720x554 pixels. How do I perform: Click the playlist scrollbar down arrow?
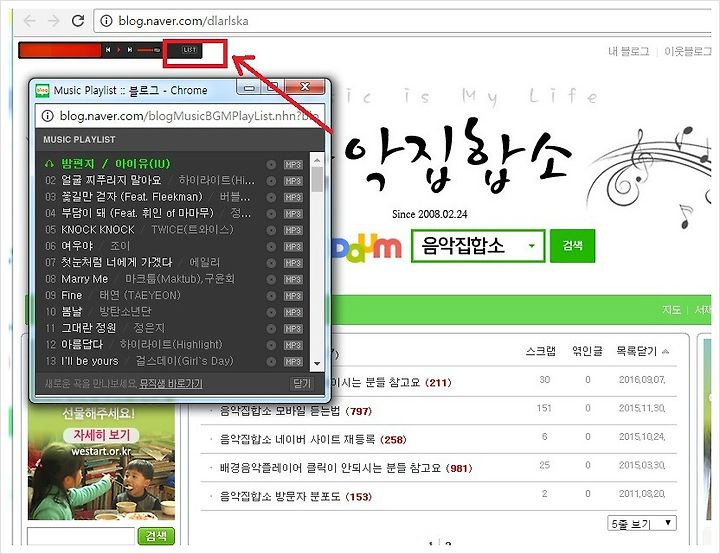click(x=317, y=363)
